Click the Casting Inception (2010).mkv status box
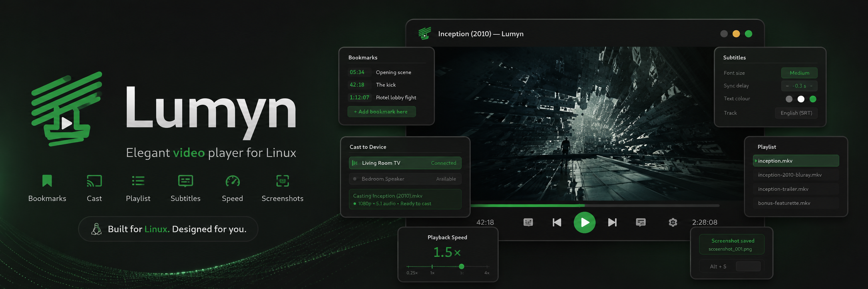This screenshot has width=868, height=289. pos(405,199)
